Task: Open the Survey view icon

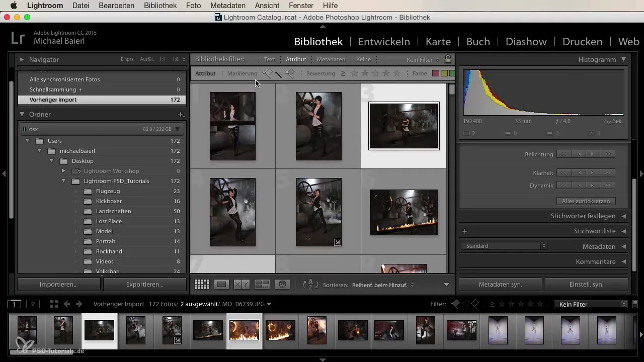Action: pos(262,285)
